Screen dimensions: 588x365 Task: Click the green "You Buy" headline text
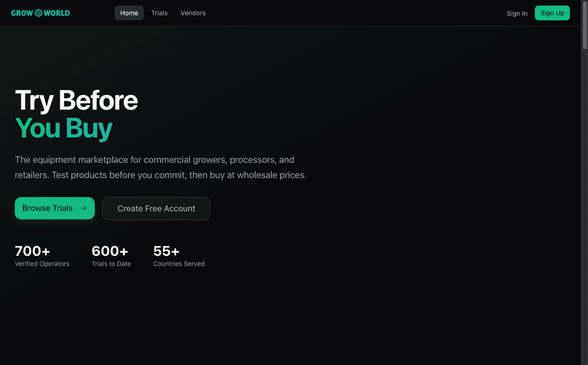(64, 128)
